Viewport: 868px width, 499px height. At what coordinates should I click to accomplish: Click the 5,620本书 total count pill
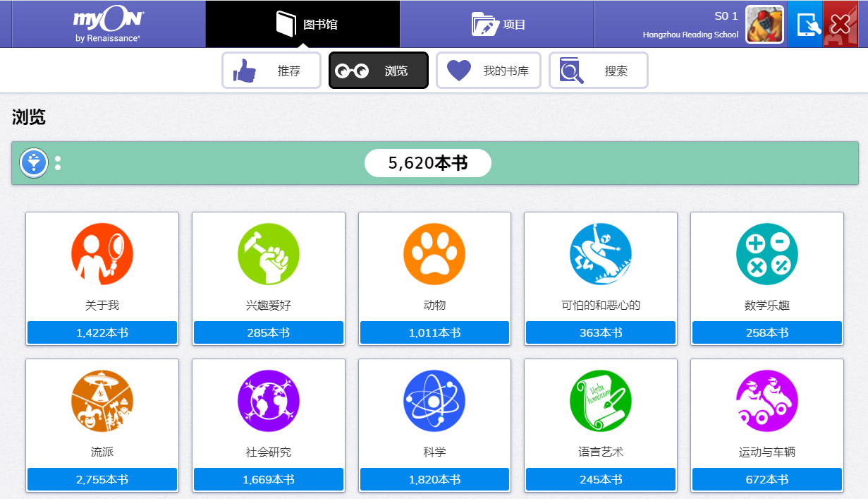click(x=427, y=163)
